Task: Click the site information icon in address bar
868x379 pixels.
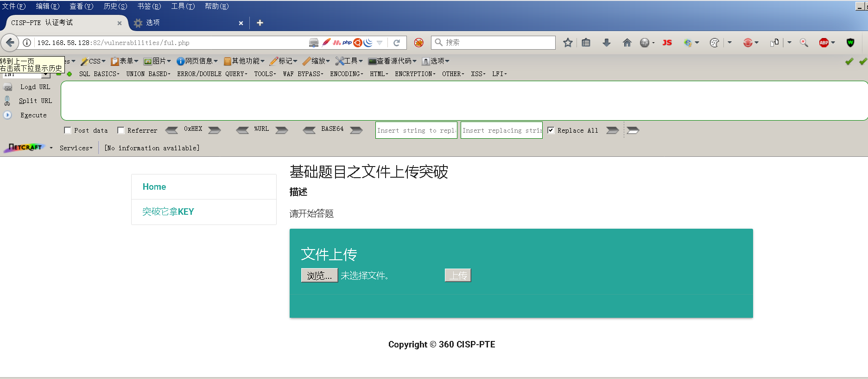Action: point(27,43)
